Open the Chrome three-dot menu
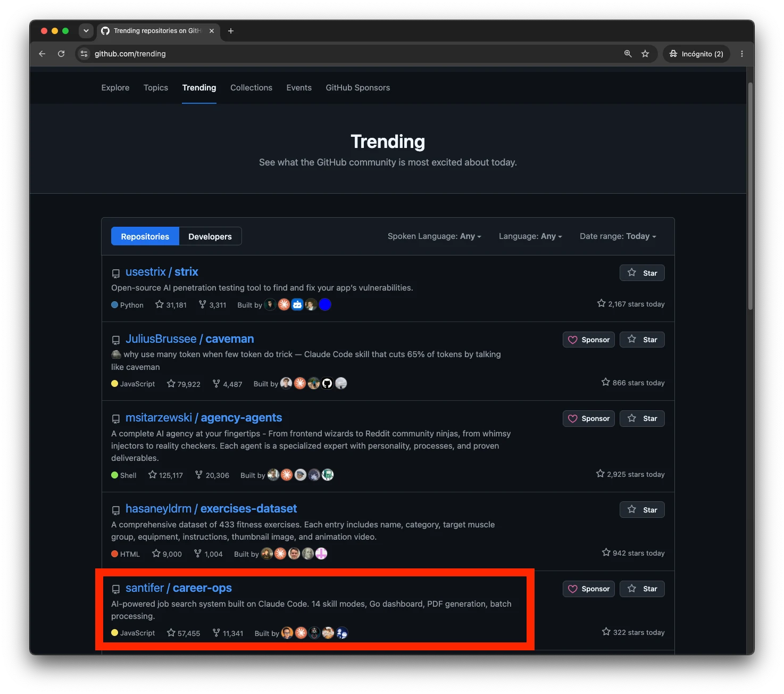The image size is (784, 694). 742,54
